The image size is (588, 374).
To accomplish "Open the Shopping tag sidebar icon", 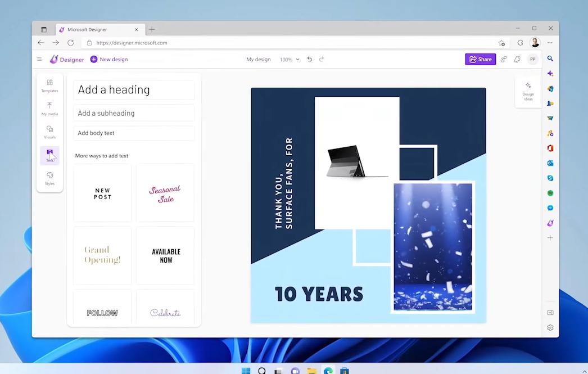I will [550, 88].
